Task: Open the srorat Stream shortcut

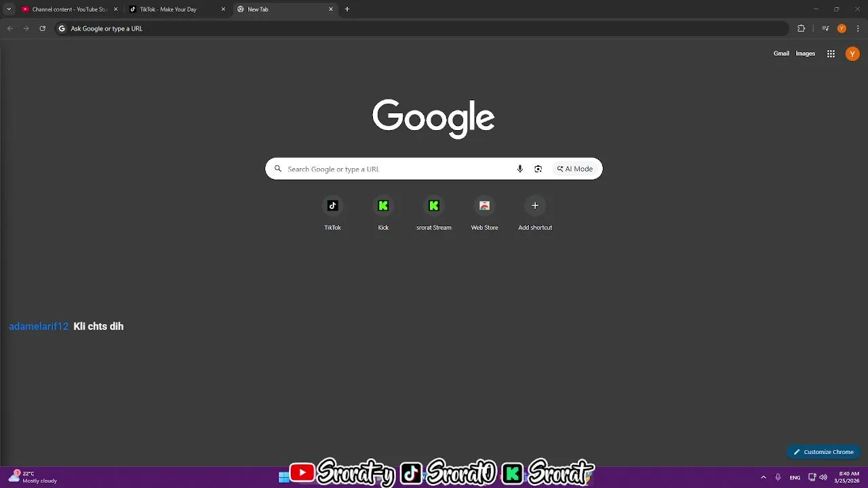Action: 434,213
